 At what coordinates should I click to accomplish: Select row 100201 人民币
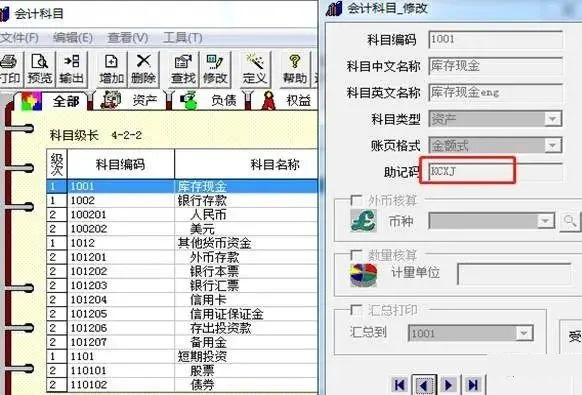(x=182, y=215)
